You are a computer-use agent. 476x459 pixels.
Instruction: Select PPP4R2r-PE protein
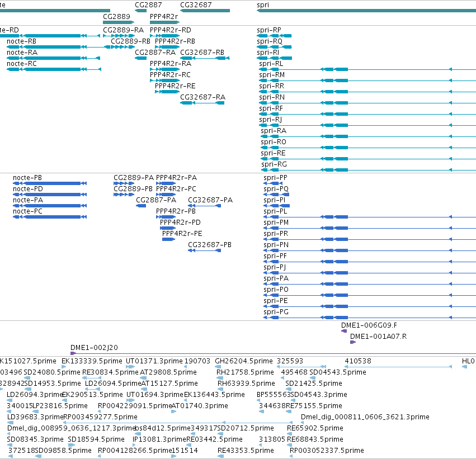tap(169, 240)
